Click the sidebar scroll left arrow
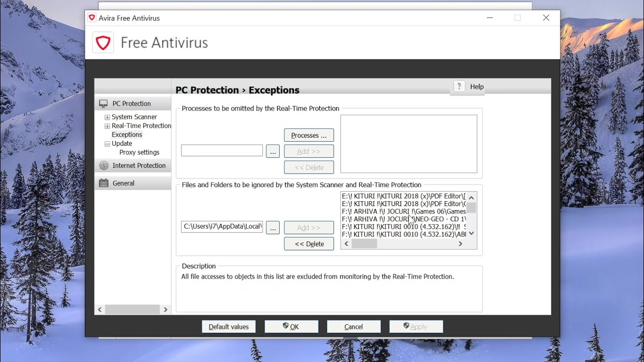Image resolution: width=644 pixels, height=362 pixels. click(100, 310)
